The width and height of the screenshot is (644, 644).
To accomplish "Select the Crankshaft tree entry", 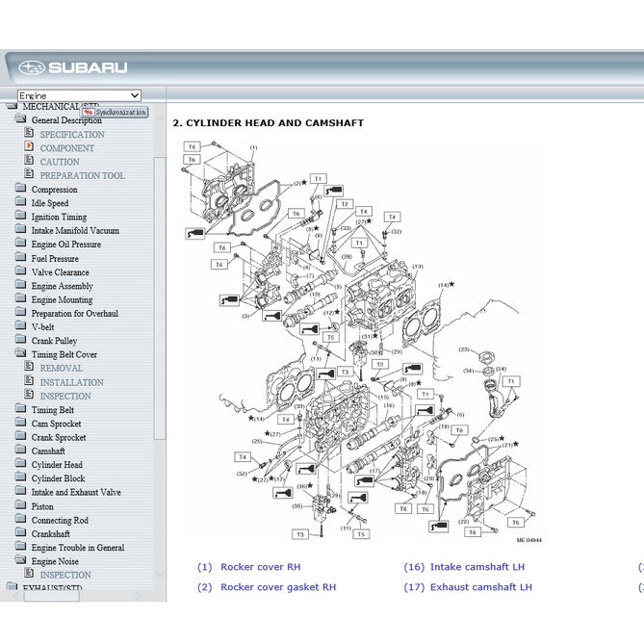I will coord(50,533).
